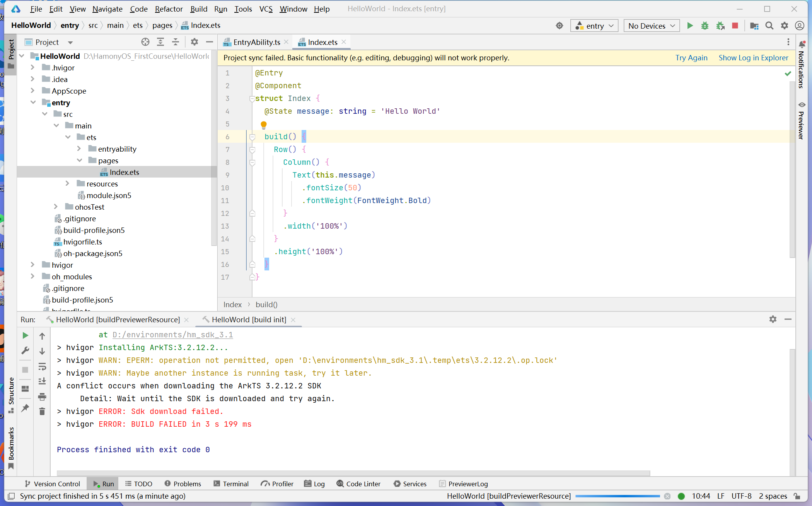Screen dimensions: 812x506
Task: Click the Run console horizontal scrollbar
Action: [x=353, y=473]
